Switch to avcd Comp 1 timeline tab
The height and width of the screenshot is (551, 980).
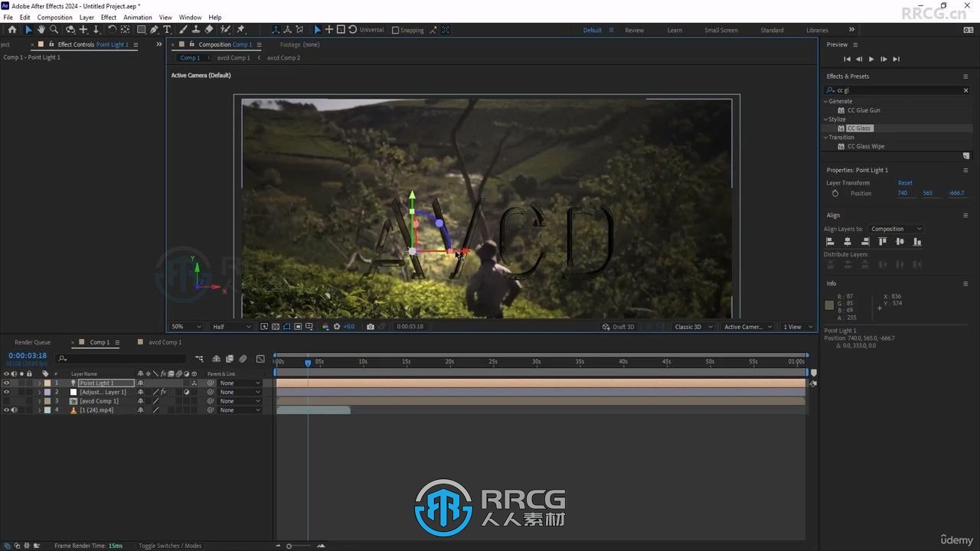click(165, 342)
